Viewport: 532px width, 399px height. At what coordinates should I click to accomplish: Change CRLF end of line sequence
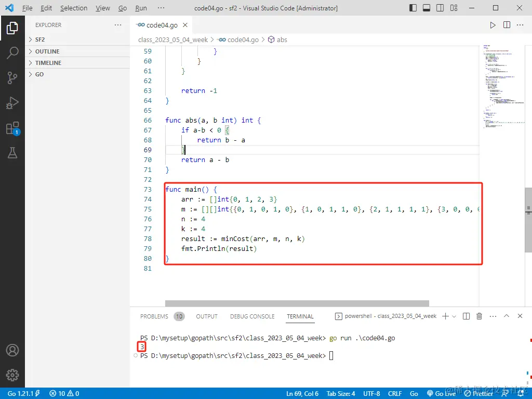(395, 394)
